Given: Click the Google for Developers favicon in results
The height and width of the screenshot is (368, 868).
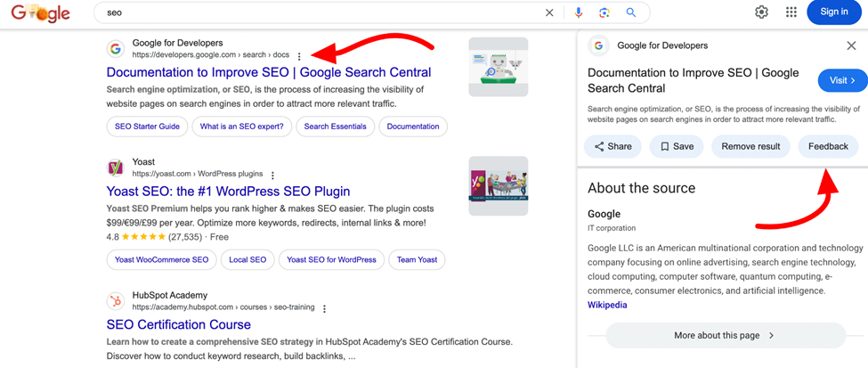Looking at the screenshot, I should click(x=115, y=49).
